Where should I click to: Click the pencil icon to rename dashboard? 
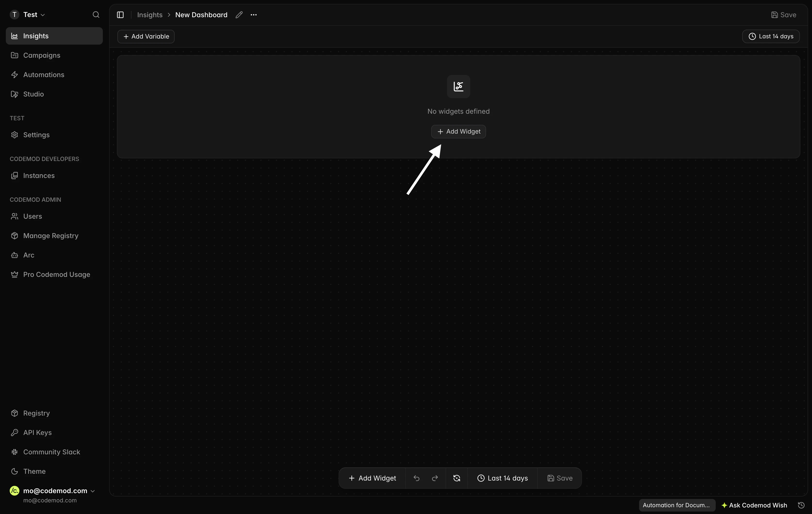(239, 15)
